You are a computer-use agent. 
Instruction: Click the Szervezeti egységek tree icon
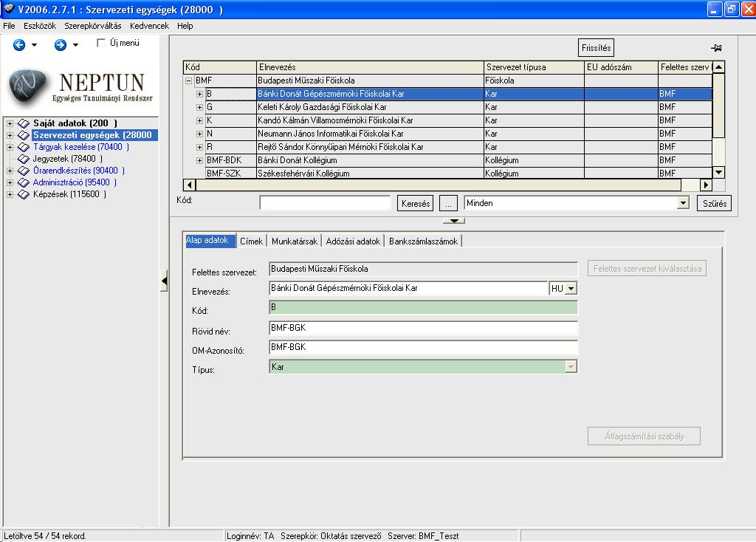24,136
